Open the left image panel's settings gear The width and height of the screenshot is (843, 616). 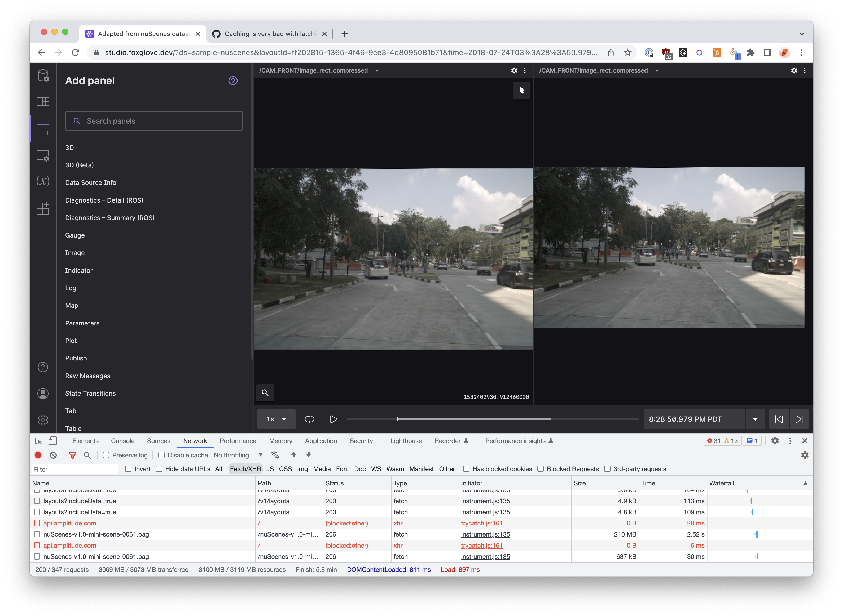pos(514,70)
